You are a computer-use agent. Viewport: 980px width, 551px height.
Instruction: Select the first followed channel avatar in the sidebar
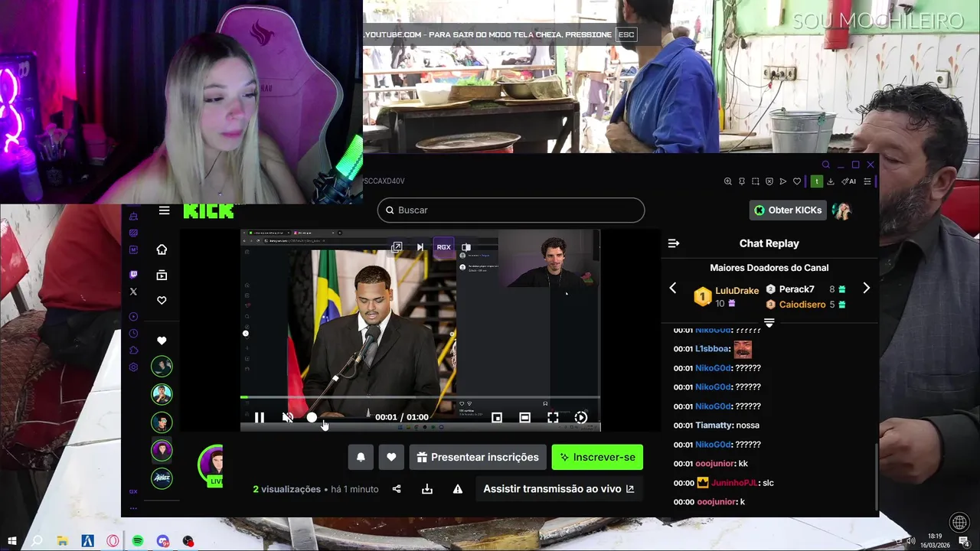(x=162, y=366)
